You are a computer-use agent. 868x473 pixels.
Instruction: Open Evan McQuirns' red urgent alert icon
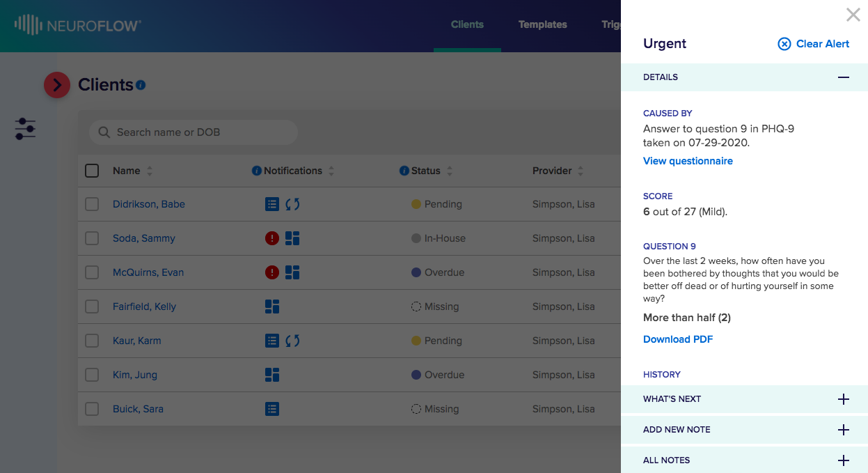(x=272, y=272)
